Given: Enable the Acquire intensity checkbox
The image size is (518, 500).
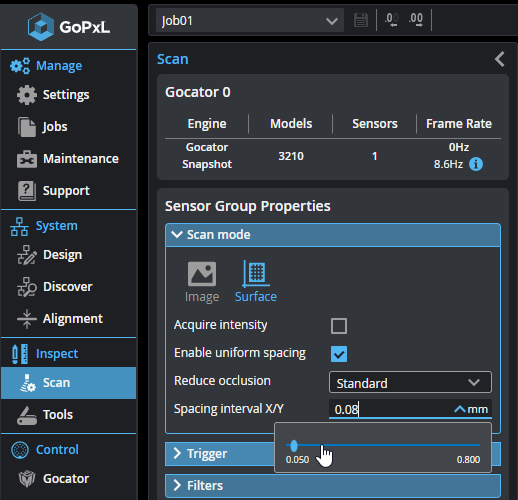Looking at the screenshot, I should coord(339,326).
